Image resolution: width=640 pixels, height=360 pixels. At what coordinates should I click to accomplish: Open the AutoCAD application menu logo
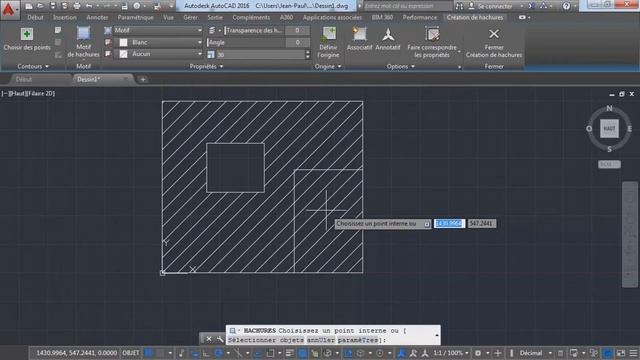[x=9, y=10]
